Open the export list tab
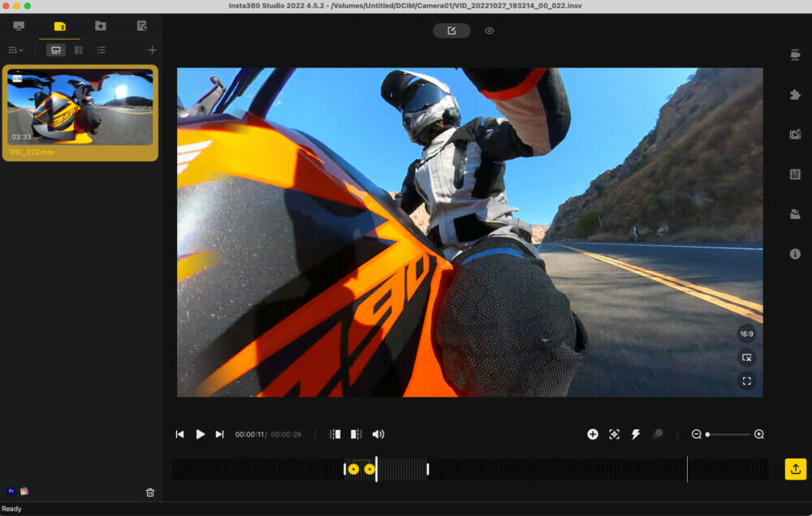Image resolution: width=812 pixels, height=516 pixels. [x=141, y=26]
